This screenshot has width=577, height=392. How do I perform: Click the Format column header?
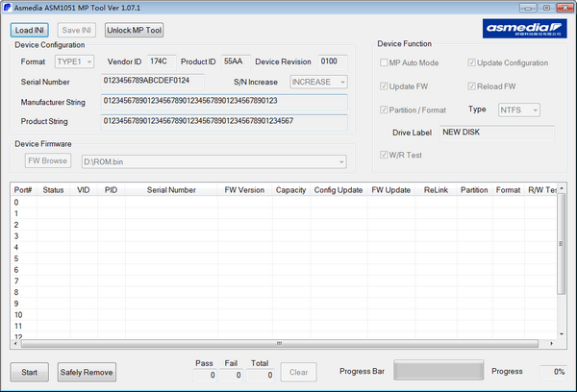pos(508,190)
